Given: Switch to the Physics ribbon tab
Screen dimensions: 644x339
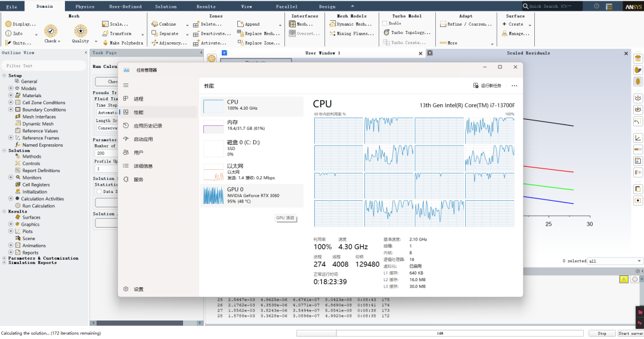Looking at the screenshot, I should pos(85,7).
